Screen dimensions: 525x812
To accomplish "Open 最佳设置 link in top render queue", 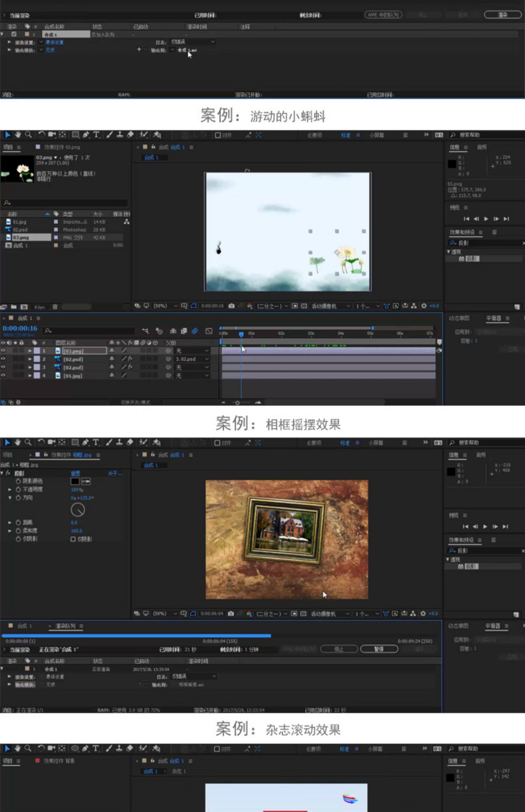I will pyautogui.click(x=55, y=42).
